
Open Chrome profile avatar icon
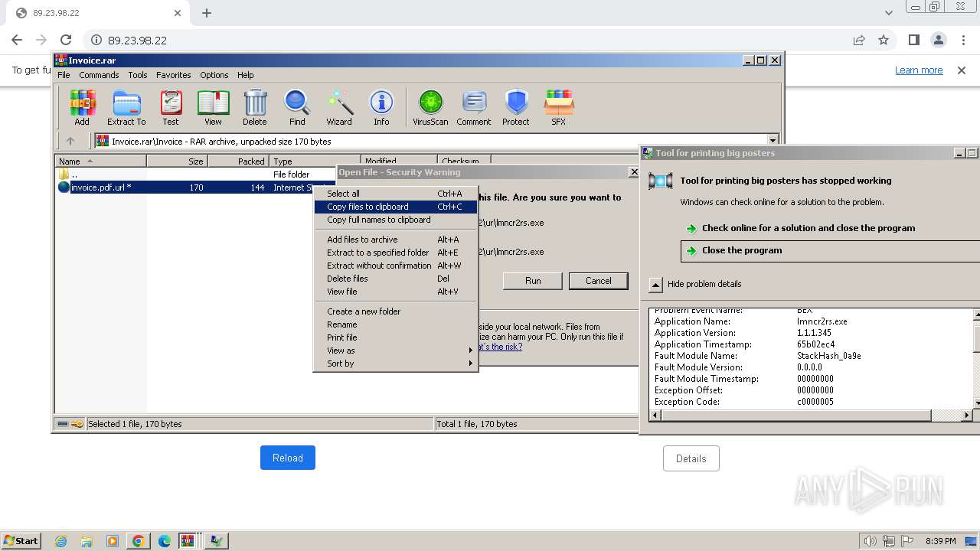938,40
